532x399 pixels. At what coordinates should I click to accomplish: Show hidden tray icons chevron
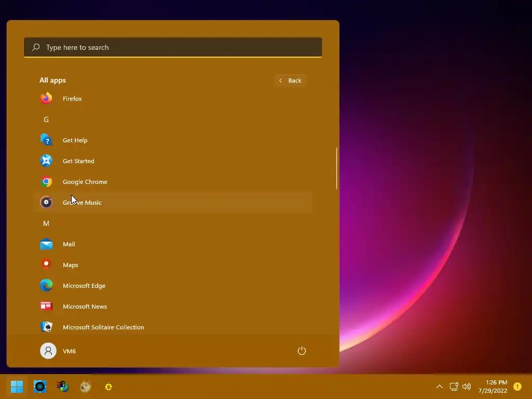click(x=440, y=387)
